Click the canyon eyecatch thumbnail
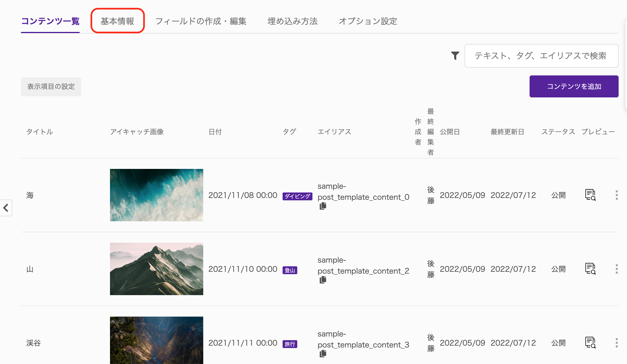 (157, 340)
